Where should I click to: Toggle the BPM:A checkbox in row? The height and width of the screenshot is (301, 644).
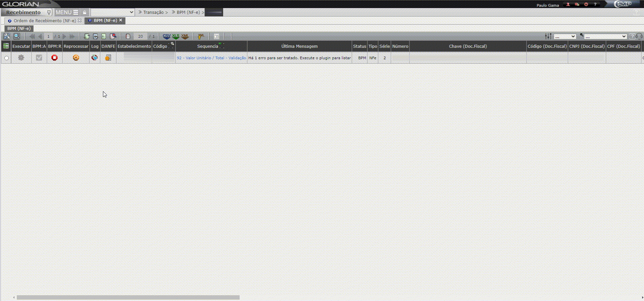tap(39, 58)
